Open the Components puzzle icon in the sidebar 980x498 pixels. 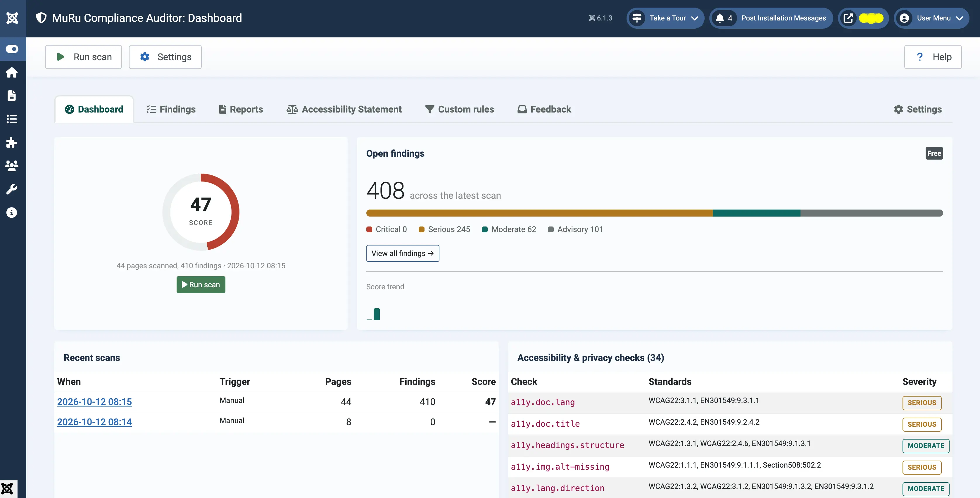[12, 143]
